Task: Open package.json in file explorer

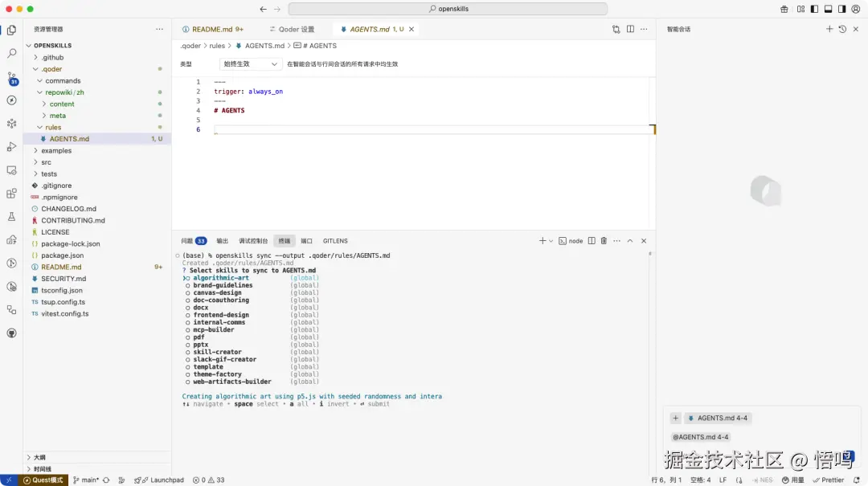Action: 62,255
